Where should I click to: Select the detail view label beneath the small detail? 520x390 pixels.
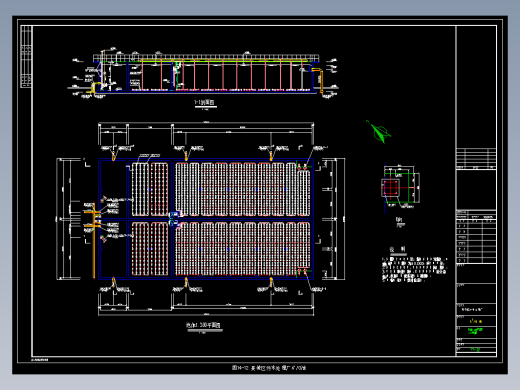[400, 219]
